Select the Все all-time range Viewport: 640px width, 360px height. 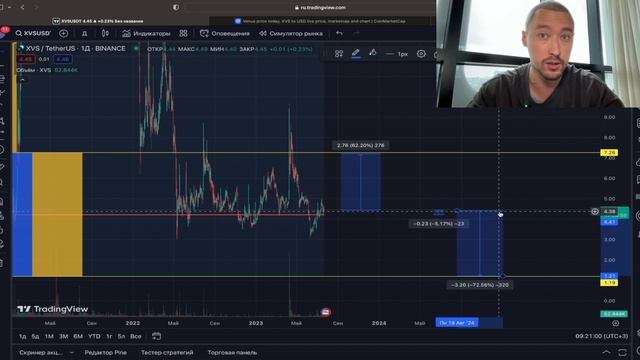136,336
